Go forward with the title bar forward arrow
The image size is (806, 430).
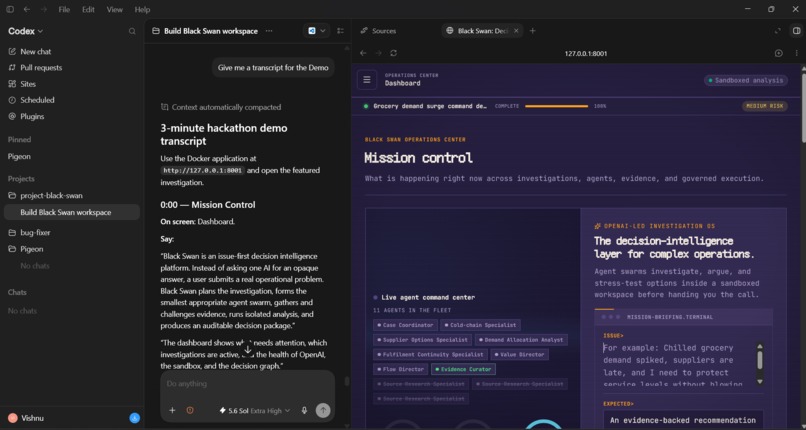(x=44, y=9)
